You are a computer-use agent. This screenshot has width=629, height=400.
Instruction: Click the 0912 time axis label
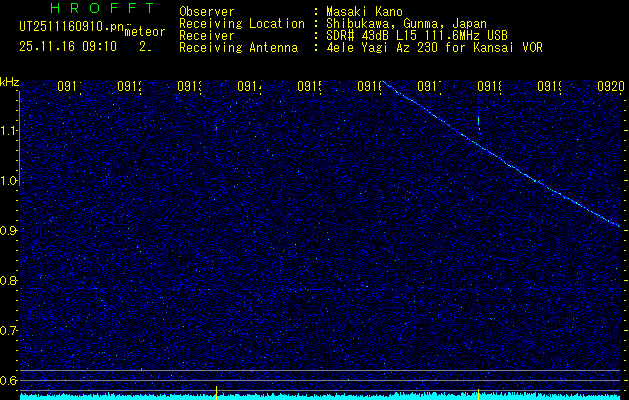pos(129,86)
